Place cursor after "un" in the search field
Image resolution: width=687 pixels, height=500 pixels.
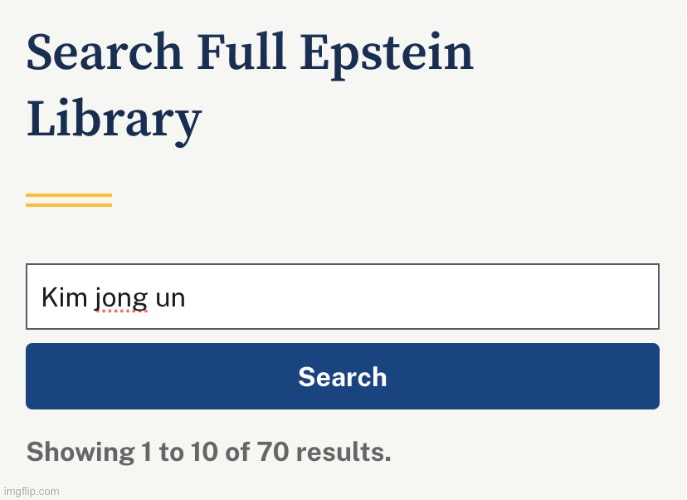(187, 297)
